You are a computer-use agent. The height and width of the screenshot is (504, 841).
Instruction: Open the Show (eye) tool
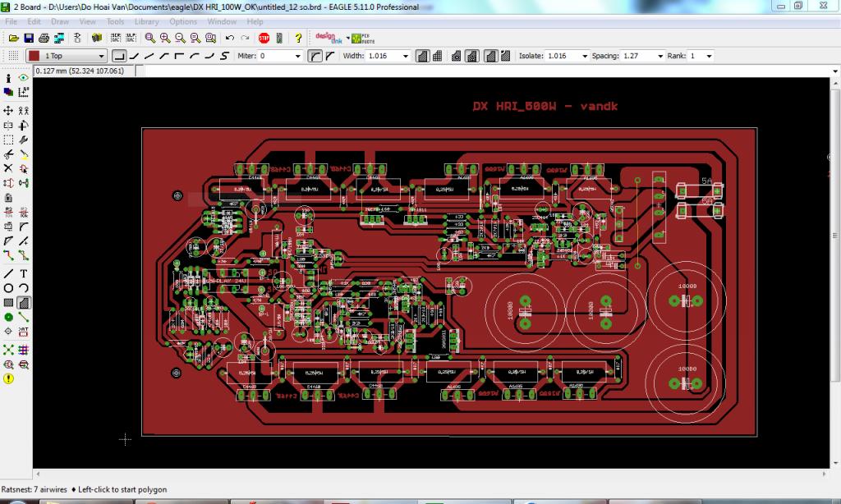coord(24,78)
